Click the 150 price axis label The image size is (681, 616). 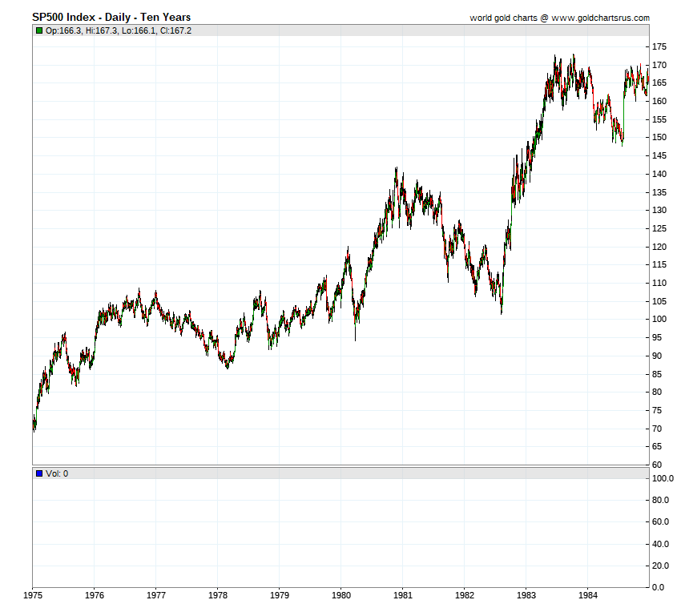coord(659,137)
